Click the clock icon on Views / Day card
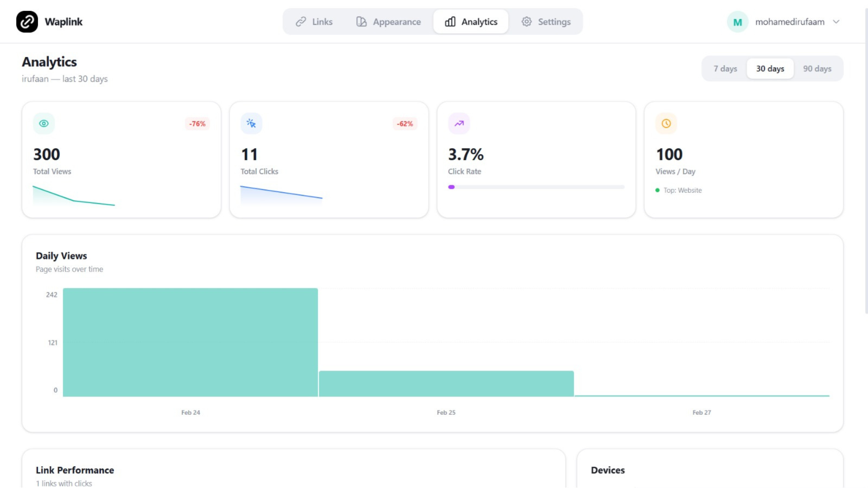 point(666,123)
